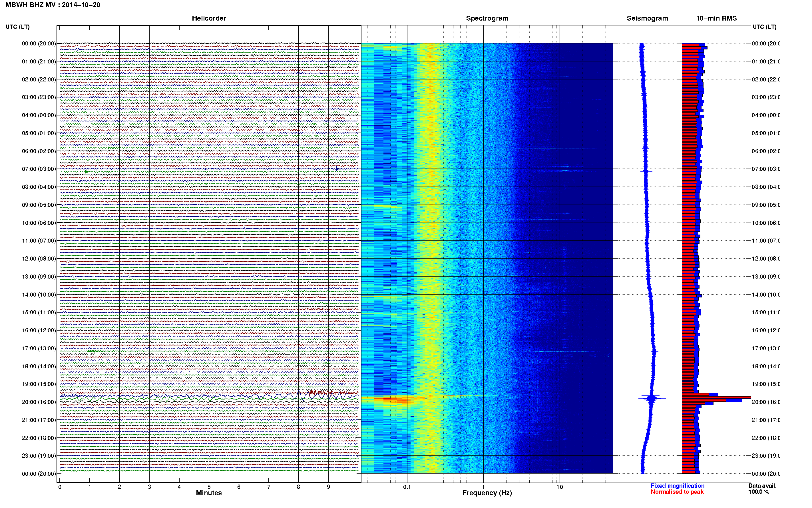
Task: Click the Minutes axis label
Action: [209, 493]
